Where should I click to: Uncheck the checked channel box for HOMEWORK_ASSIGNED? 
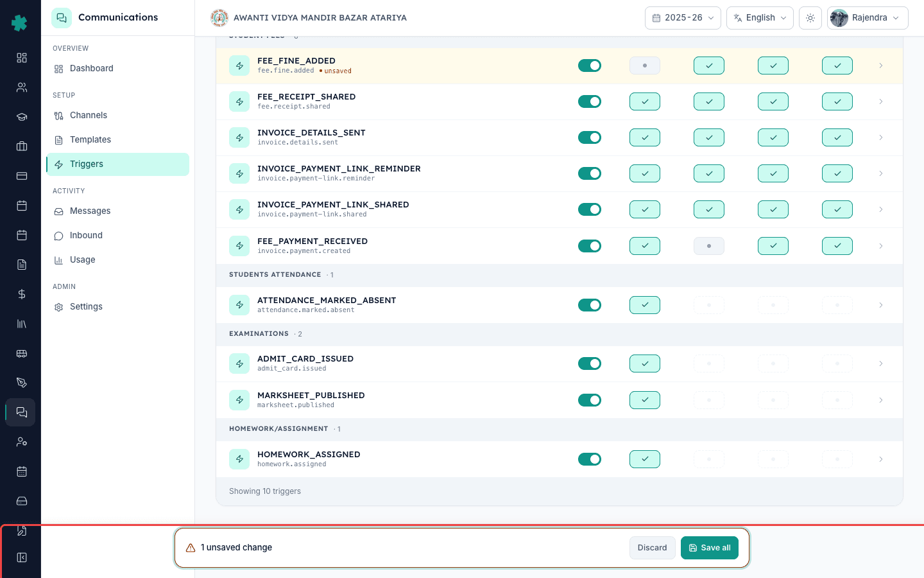click(x=645, y=459)
